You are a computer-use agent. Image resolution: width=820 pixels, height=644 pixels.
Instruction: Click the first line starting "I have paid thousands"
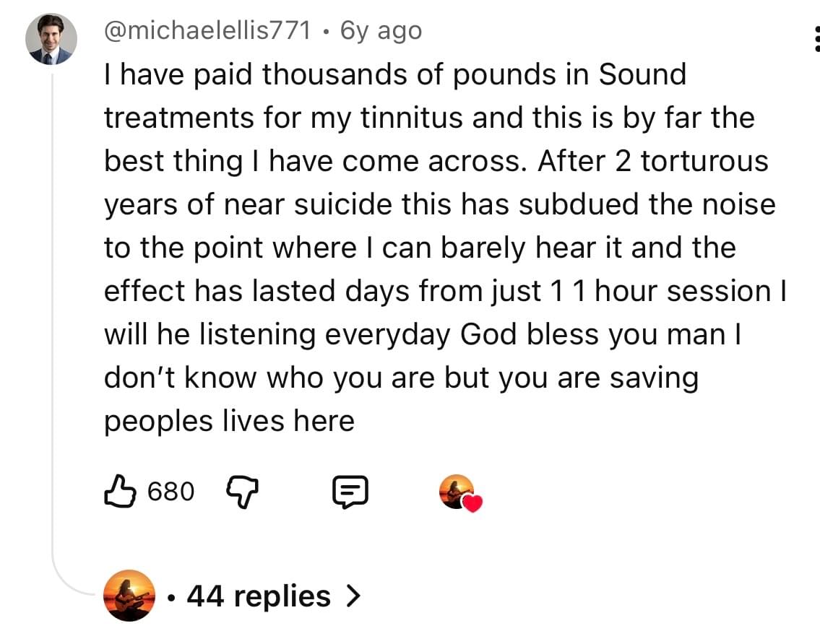click(x=394, y=74)
